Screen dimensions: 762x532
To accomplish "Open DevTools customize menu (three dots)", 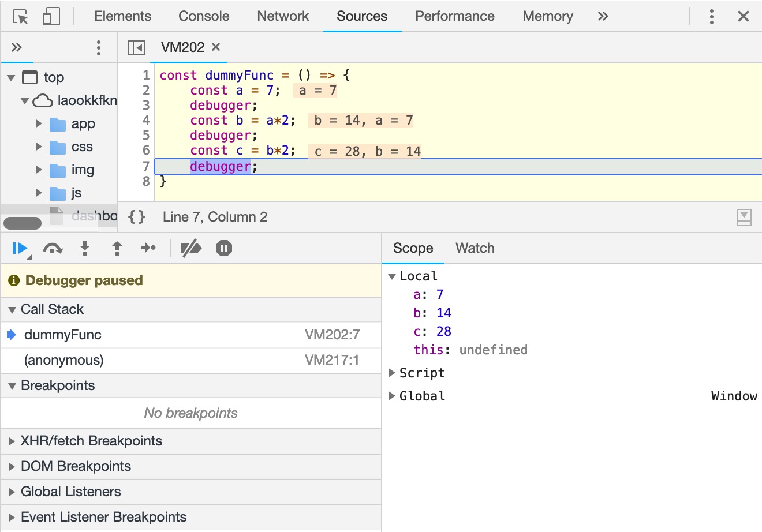I will pyautogui.click(x=711, y=17).
